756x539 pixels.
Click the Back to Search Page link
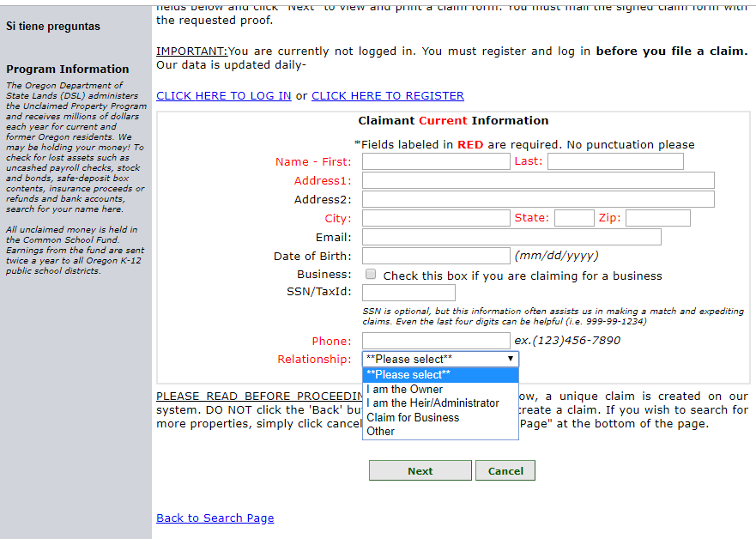point(215,518)
